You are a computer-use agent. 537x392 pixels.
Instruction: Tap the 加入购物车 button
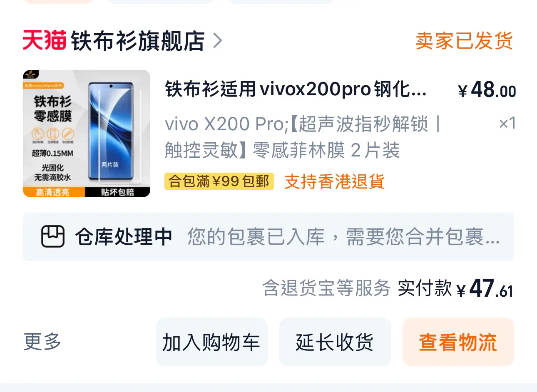click(211, 342)
